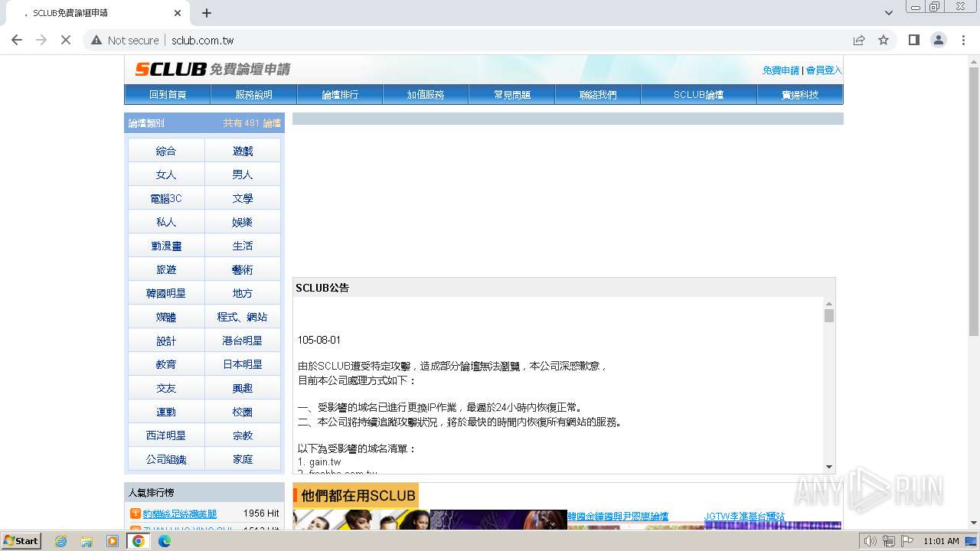Open the File Explorer taskbar icon
Viewport: 980px width, 551px height.
(87, 541)
